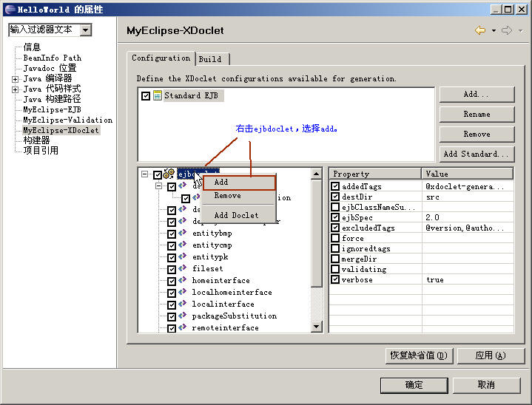This screenshot has width=532, height=405.
Task: Click the packageSubstitution subtask icon
Action: tap(183, 315)
